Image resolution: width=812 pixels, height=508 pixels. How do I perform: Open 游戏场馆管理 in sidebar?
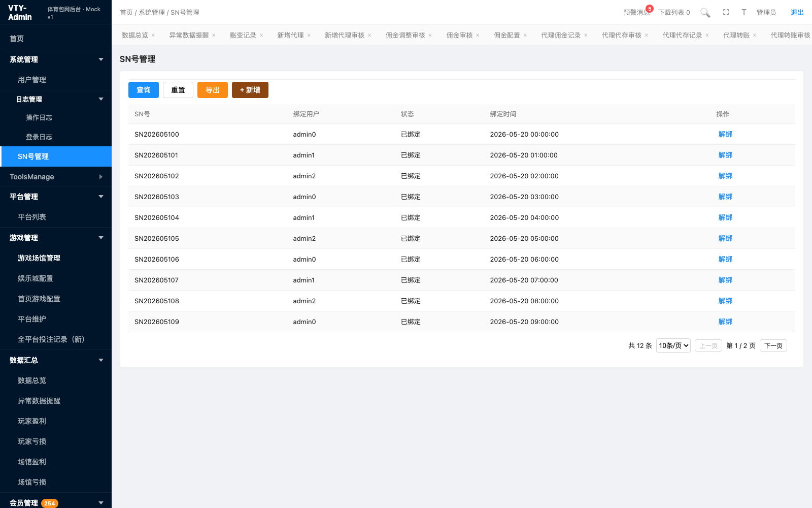(56, 258)
